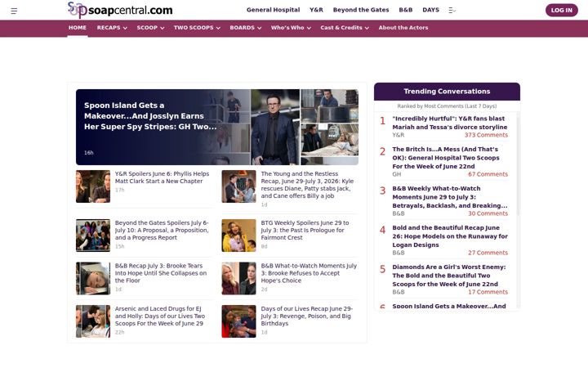Expand the RECAPS dropdown
The height and width of the screenshot is (368, 588).
click(112, 28)
